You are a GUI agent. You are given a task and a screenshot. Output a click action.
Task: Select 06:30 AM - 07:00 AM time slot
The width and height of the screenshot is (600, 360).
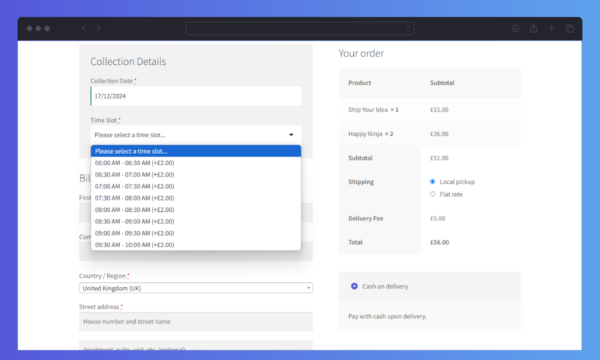[x=196, y=174]
